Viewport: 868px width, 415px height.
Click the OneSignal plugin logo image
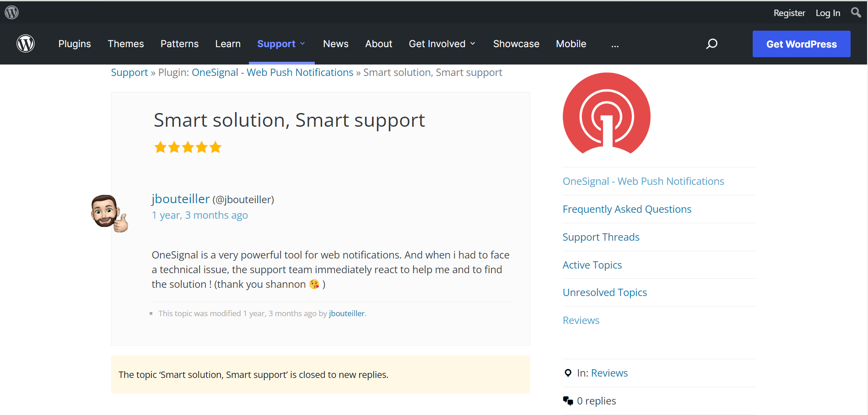pos(606,113)
